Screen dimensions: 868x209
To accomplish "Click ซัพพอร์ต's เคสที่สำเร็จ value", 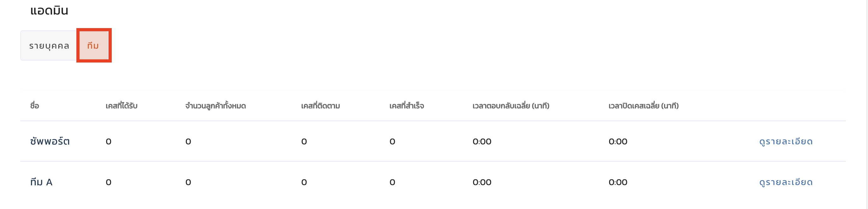I will tap(392, 141).
